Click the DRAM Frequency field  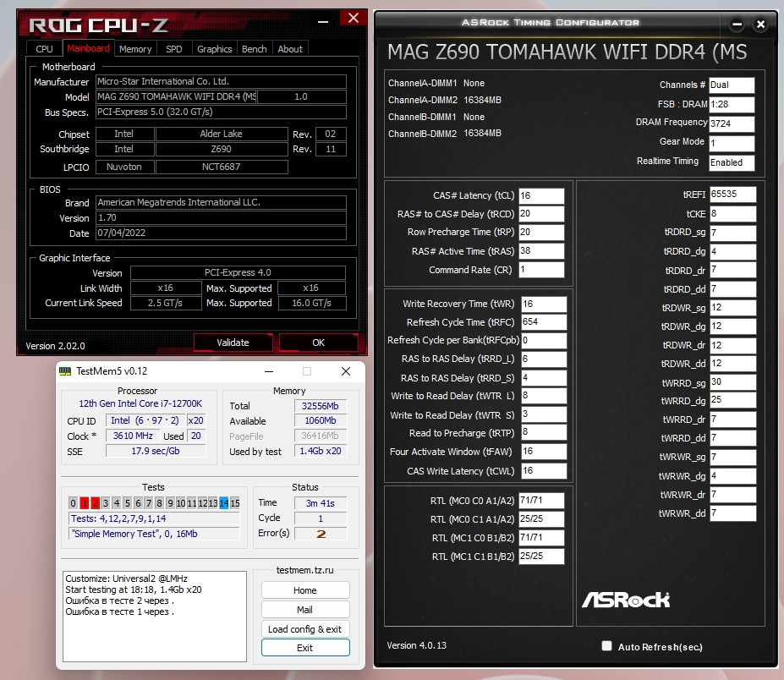pyautogui.click(x=732, y=123)
